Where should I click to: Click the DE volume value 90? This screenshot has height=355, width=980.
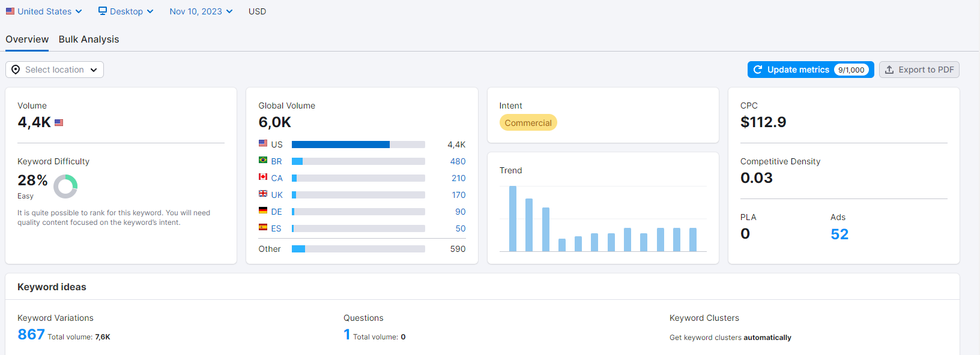coord(461,212)
